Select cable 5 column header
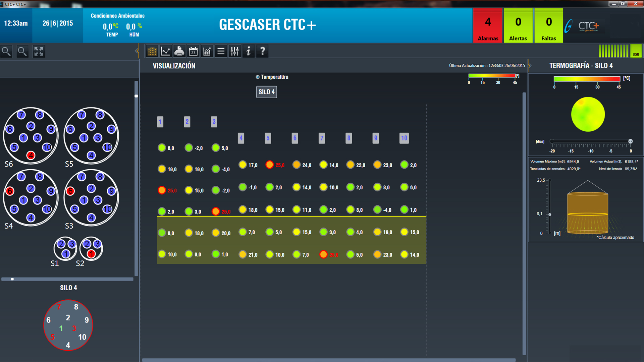Viewport: 644px width, 362px height. (x=268, y=138)
